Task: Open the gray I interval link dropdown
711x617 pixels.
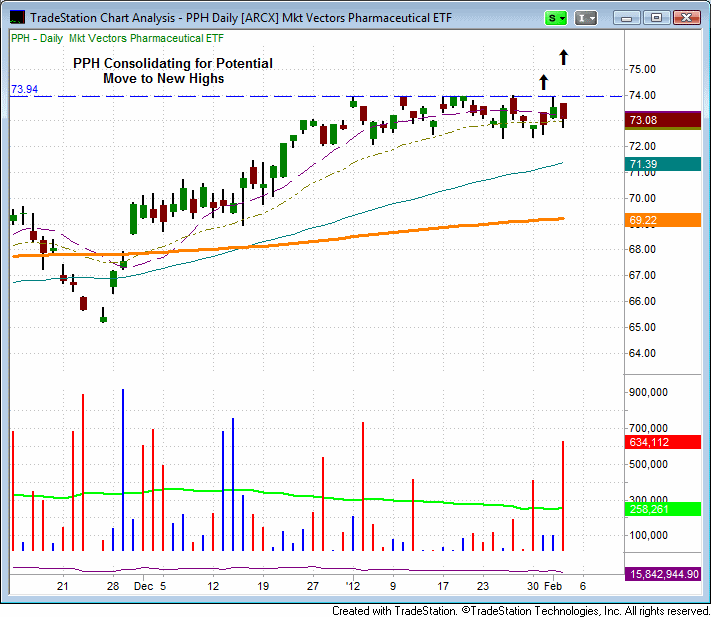Action: 586,18
